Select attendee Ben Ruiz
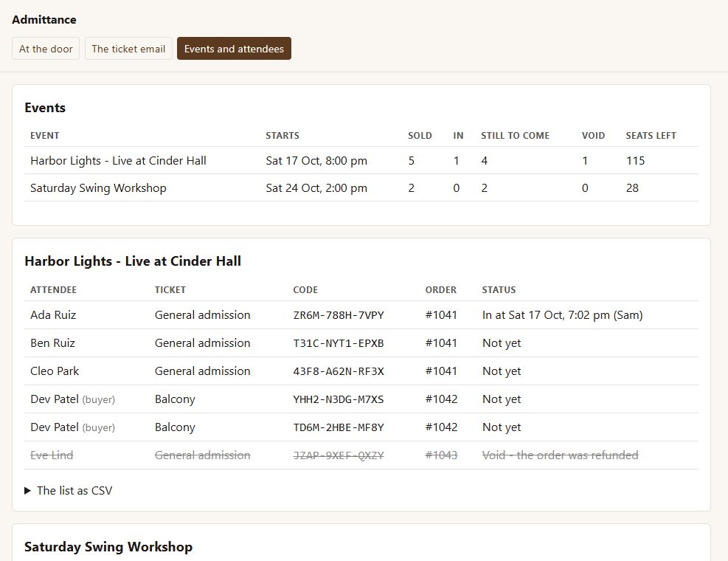728x561 pixels. click(52, 343)
